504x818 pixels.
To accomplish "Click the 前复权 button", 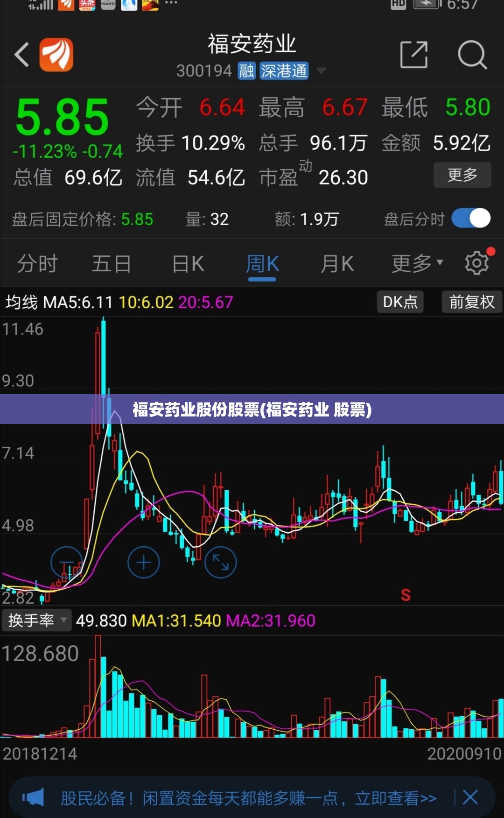I will coord(471,302).
